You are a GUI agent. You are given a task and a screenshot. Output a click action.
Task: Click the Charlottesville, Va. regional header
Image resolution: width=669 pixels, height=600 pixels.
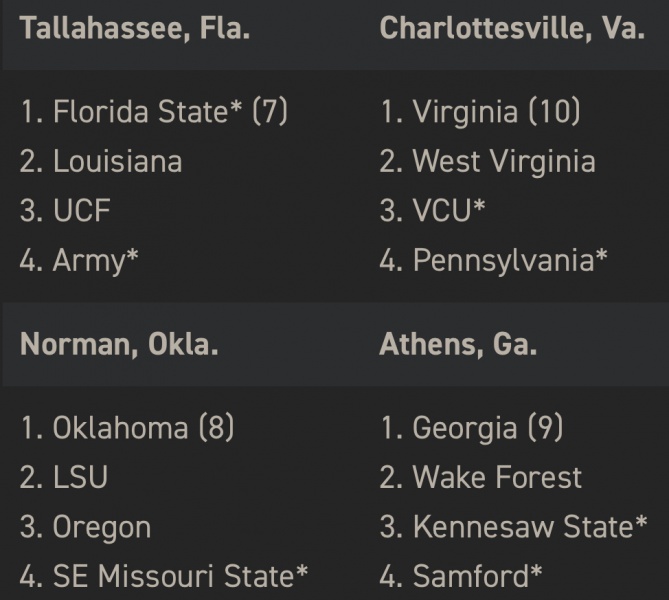click(512, 28)
